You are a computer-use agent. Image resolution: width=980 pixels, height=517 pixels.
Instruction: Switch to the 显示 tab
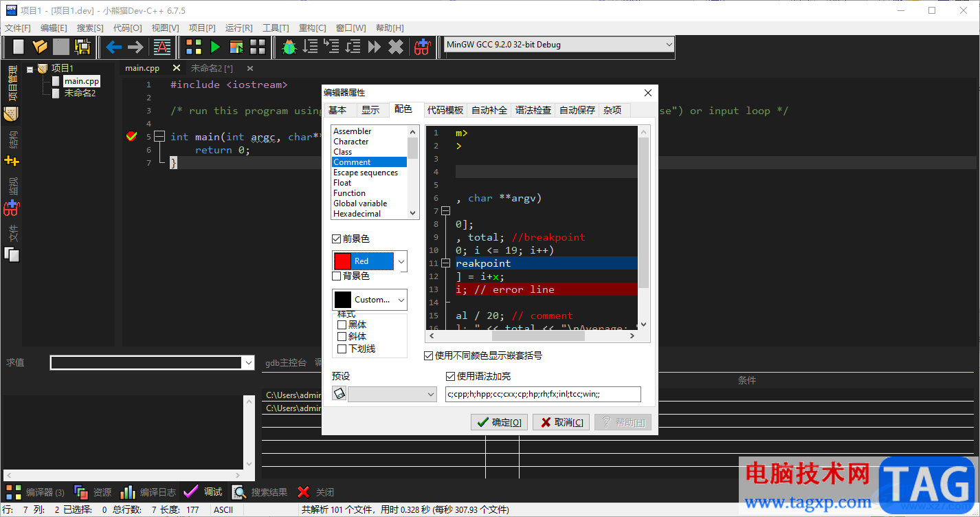click(370, 110)
